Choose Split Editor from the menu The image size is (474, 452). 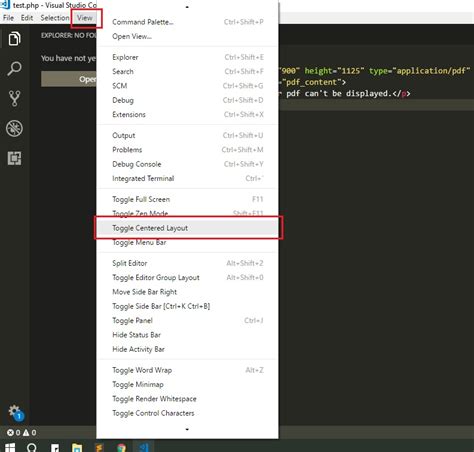coord(187,263)
